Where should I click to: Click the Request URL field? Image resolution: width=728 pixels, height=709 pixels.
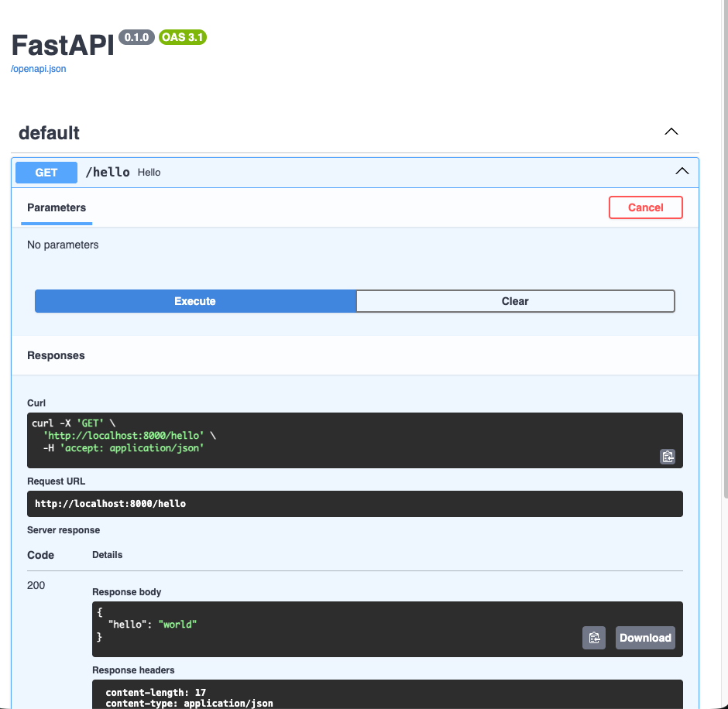click(x=354, y=503)
